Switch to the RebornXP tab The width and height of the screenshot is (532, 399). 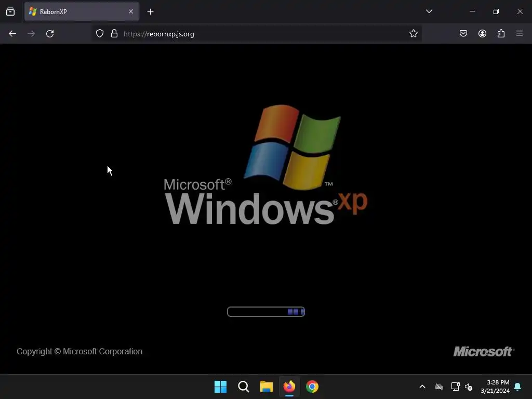(x=82, y=11)
